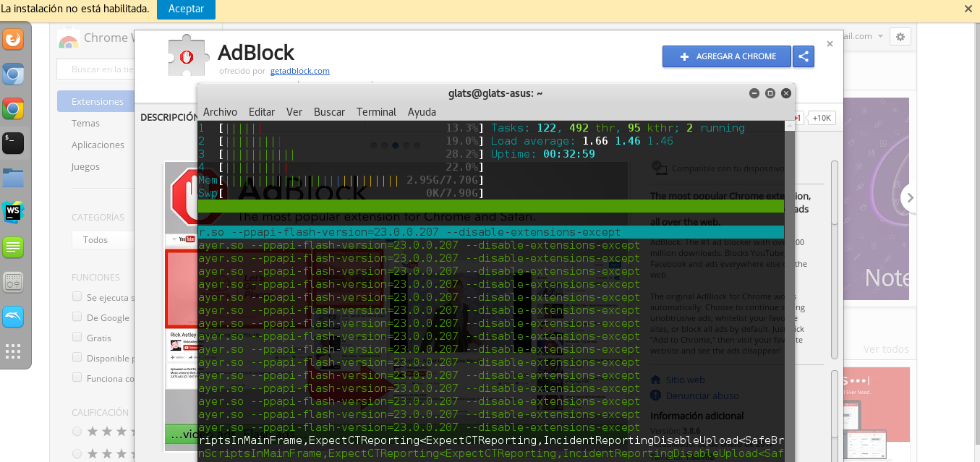Click the +10K count button
Screen dimensions: 980x462
click(x=822, y=118)
